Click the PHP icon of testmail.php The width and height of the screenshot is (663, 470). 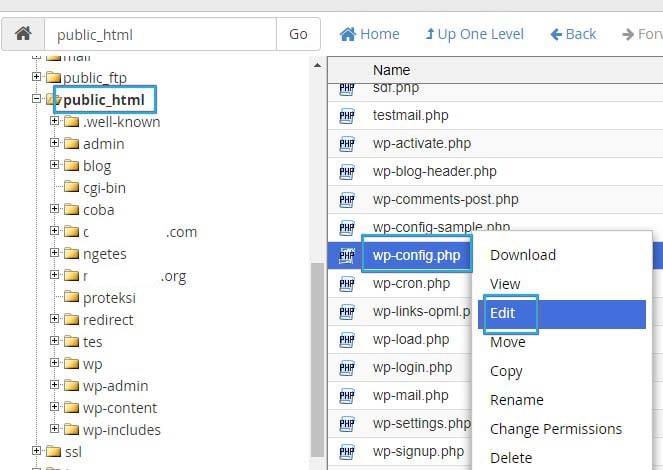[347, 115]
